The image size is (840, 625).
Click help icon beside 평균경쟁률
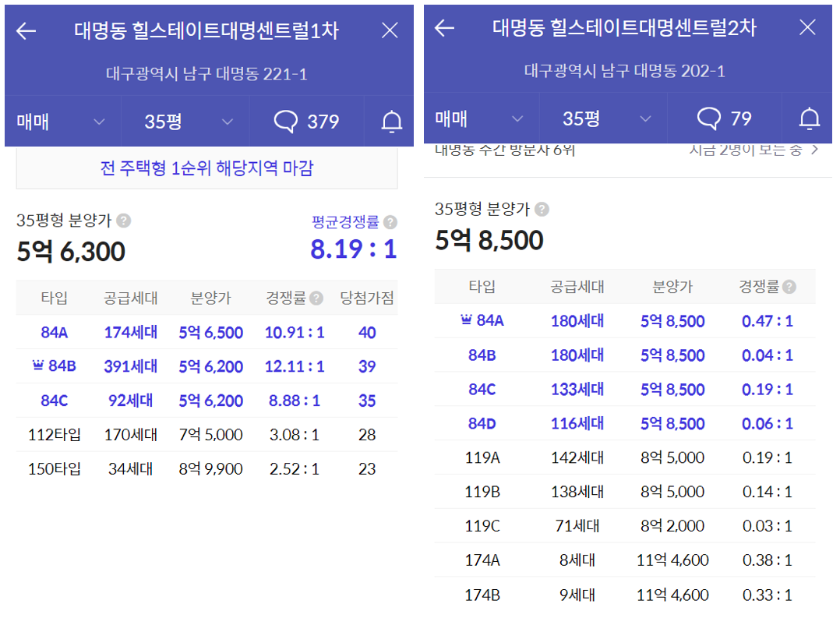[x=390, y=222]
